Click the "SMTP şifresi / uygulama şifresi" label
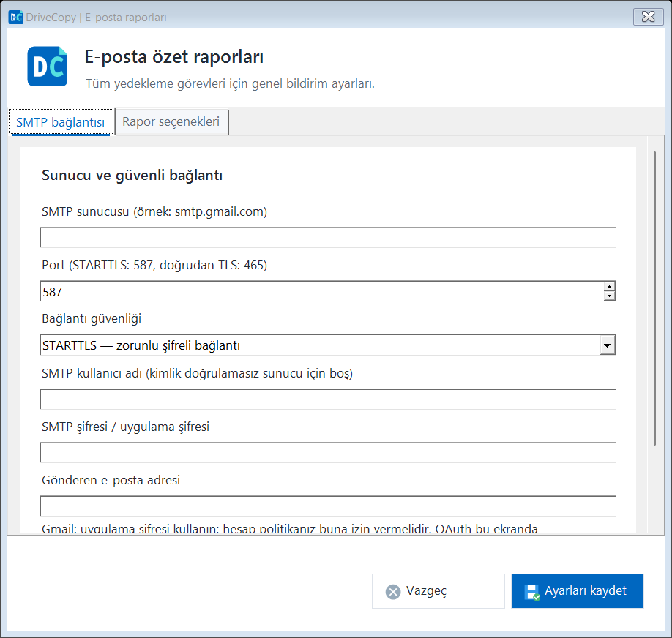This screenshot has width=672, height=638. point(126,427)
